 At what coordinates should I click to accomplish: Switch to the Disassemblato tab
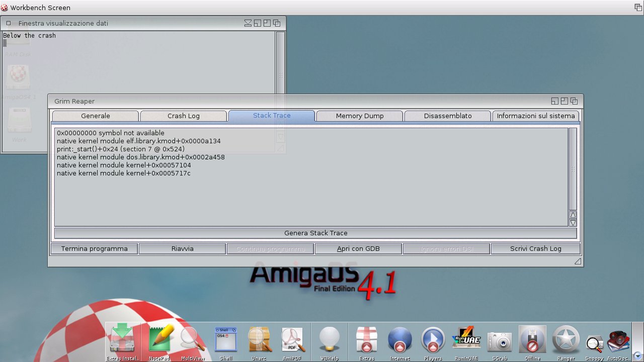pos(448,116)
